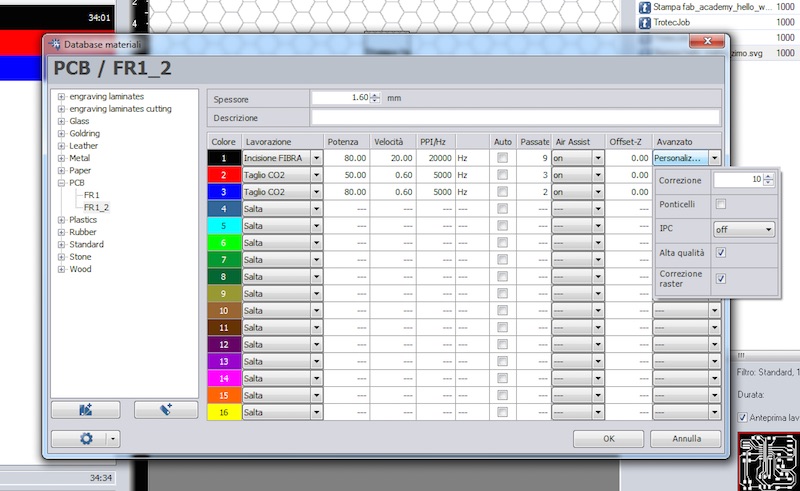Click the Stampa fab_academy job icon
The width and height of the screenshot is (800, 491).
coord(645,7)
